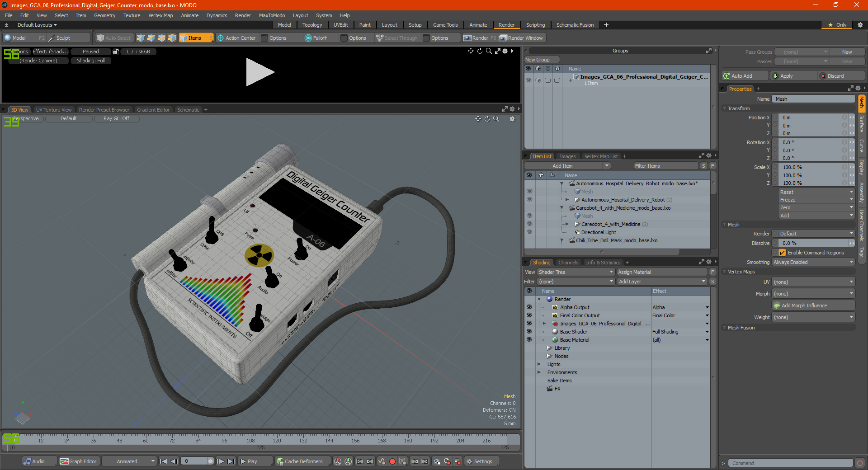Open the Smoothing Always Enabled dropdown
868x470 pixels.
click(x=813, y=262)
